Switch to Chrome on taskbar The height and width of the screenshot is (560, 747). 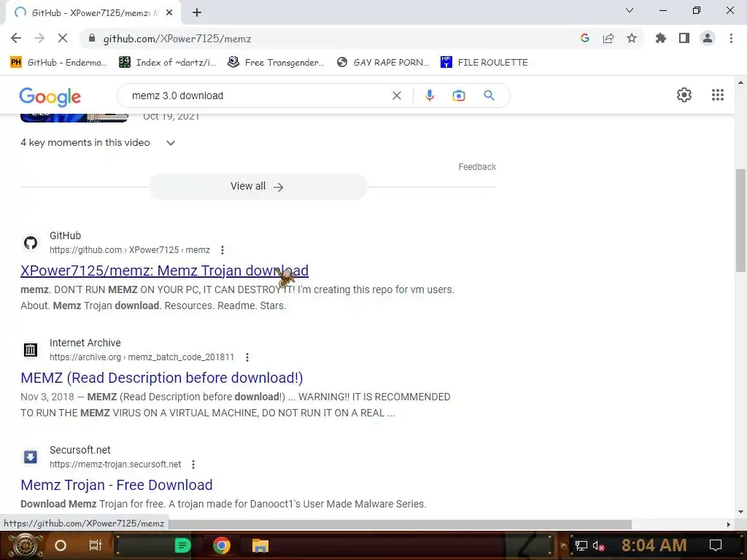(222, 545)
